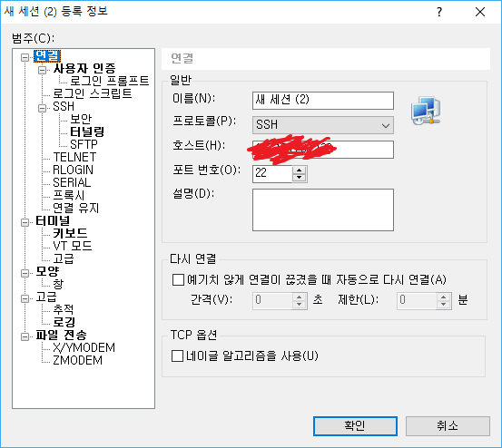Open 연결 유지 settings
Image resolution: width=502 pixels, height=448 pixels.
(x=76, y=209)
